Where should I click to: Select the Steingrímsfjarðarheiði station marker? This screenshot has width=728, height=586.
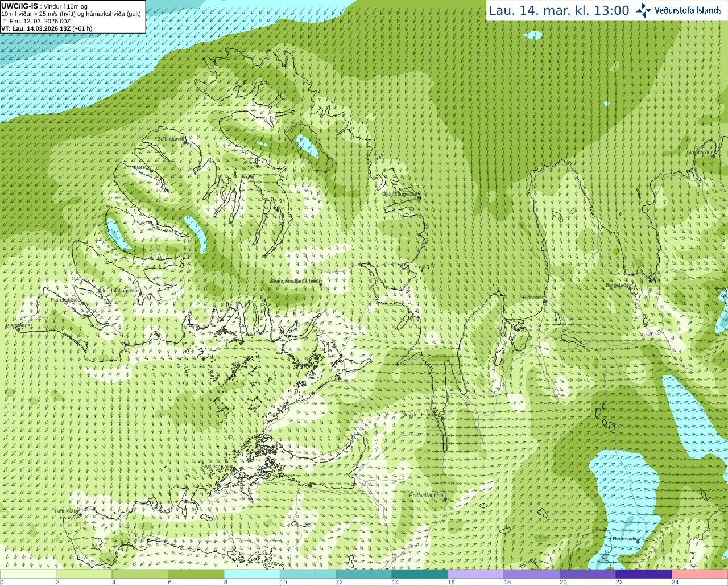(321, 284)
